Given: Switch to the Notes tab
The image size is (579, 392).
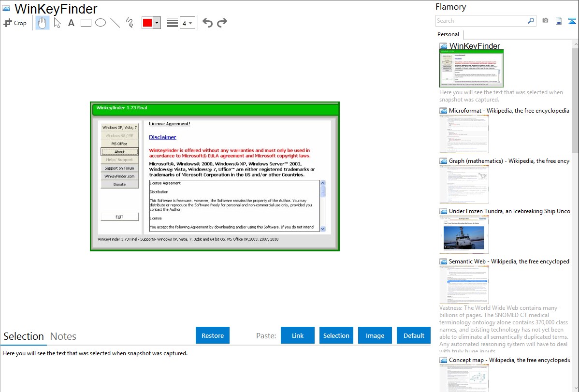Looking at the screenshot, I should 63,336.
